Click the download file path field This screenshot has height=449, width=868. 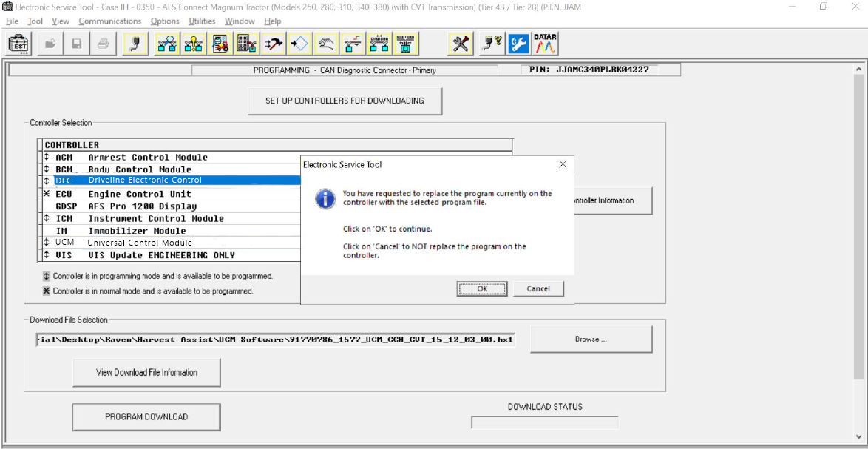(x=275, y=340)
